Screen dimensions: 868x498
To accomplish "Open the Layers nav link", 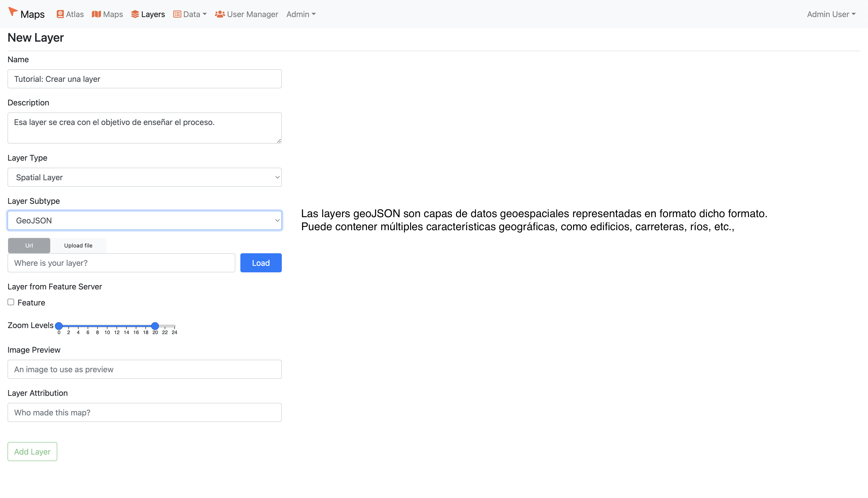I will point(148,14).
